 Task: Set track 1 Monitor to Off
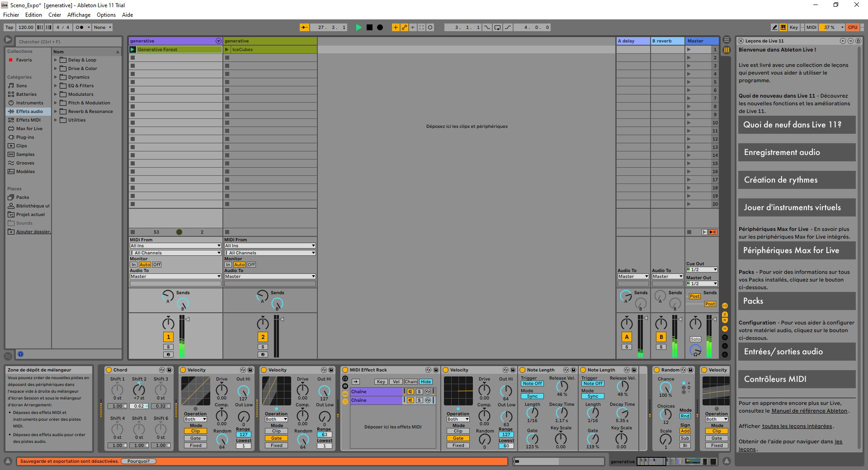[156, 265]
